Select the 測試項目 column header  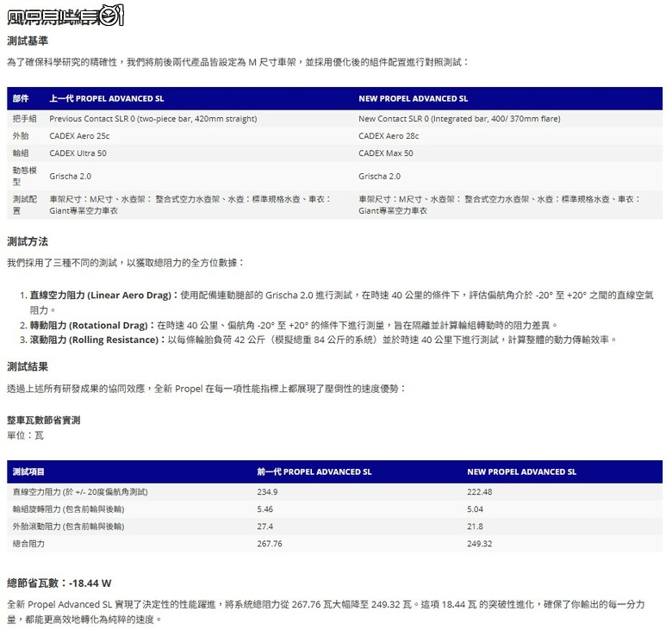[x=28, y=471]
